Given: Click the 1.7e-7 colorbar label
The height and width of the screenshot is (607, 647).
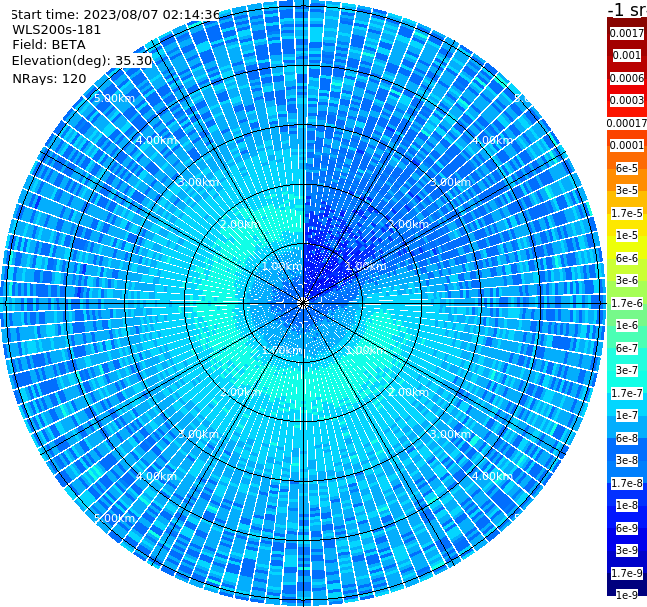Looking at the screenshot, I should [x=627, y=393].
